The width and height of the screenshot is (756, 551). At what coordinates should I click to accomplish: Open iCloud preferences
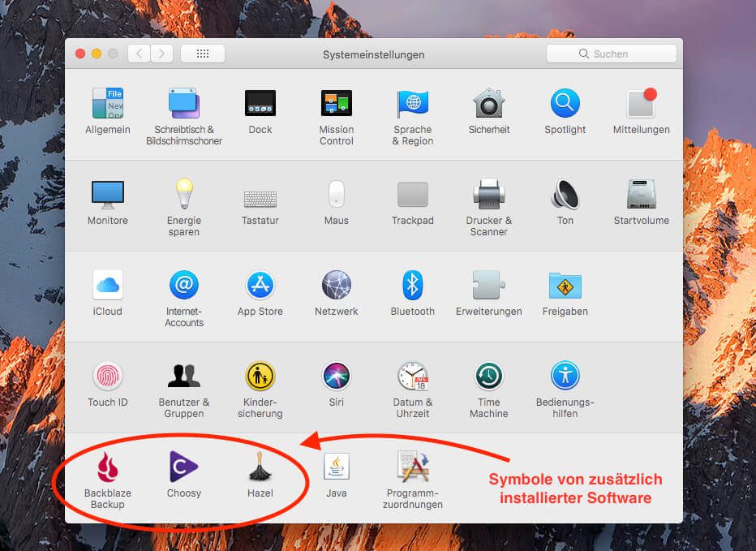click(x=108, y=286)
